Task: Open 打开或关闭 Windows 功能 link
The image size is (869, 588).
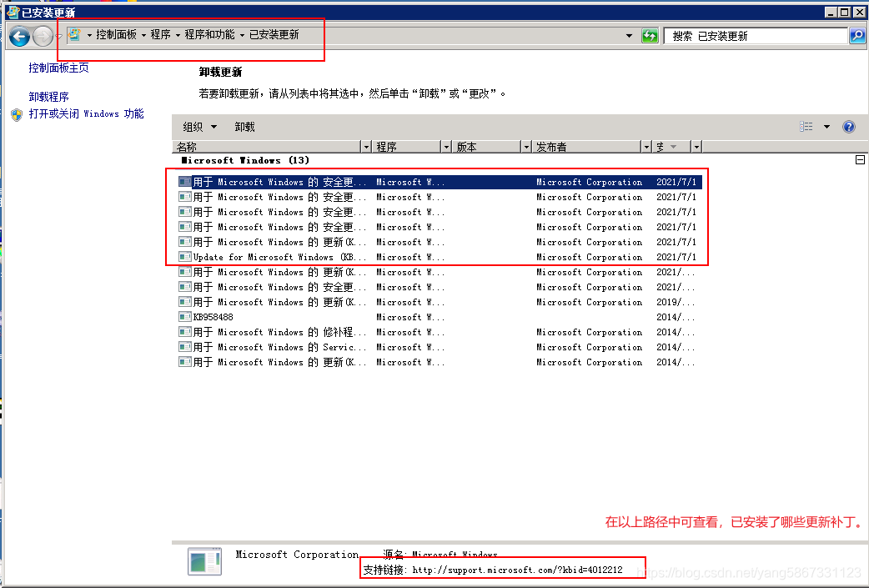Action: (87, 113)
